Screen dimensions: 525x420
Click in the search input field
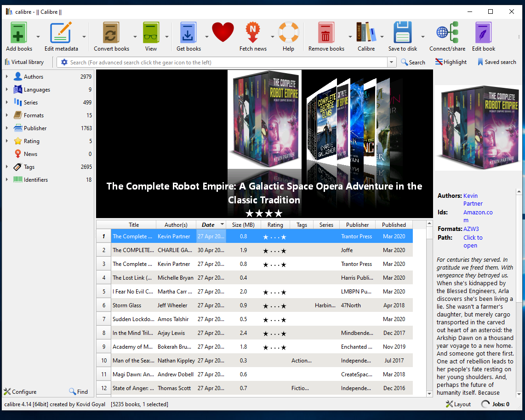click(225, 62)
